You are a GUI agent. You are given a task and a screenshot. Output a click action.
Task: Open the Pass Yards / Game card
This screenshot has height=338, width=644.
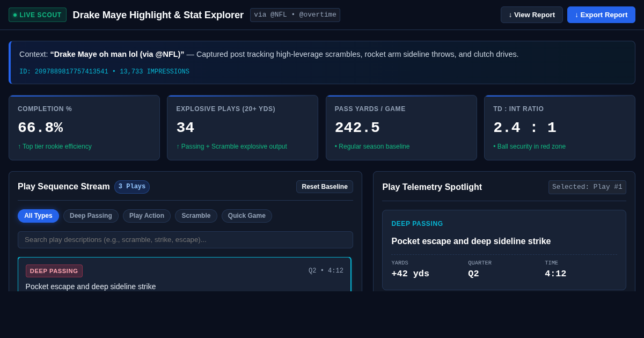[401, 128]
